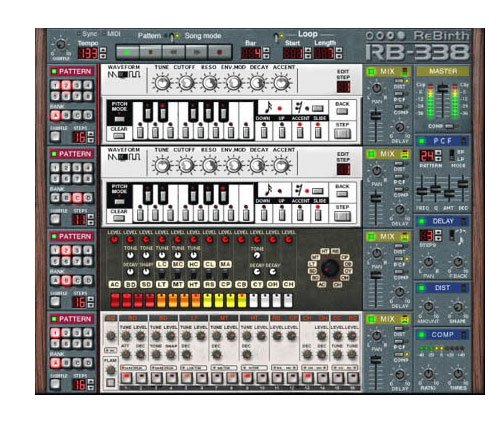This screenshot has width=500, height=429.
Task: Click the Reso knob on the second synth
Action: 210,165
